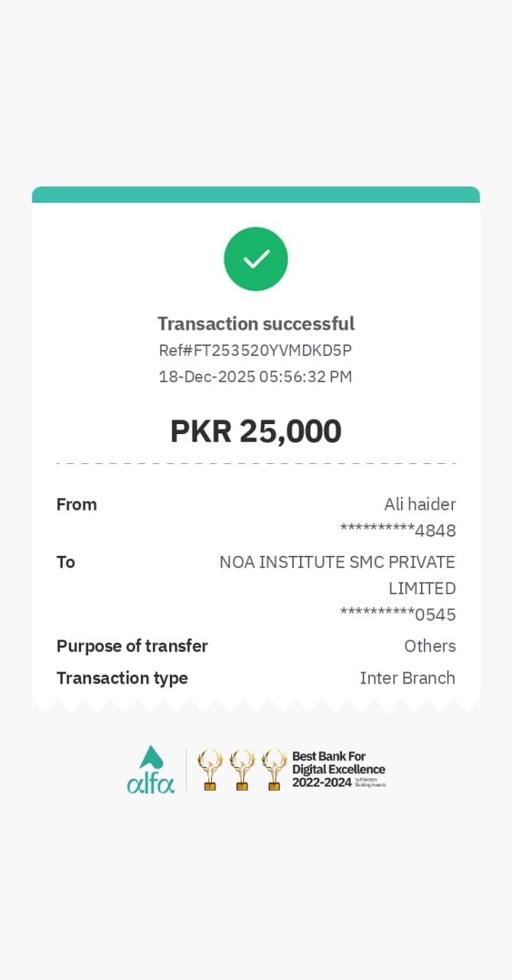Click recipient account number ending 0545

(x=398, y=615)
